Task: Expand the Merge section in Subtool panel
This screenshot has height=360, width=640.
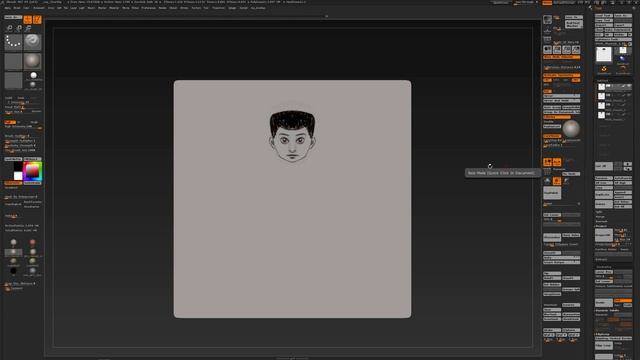Action: coord(600,217)
